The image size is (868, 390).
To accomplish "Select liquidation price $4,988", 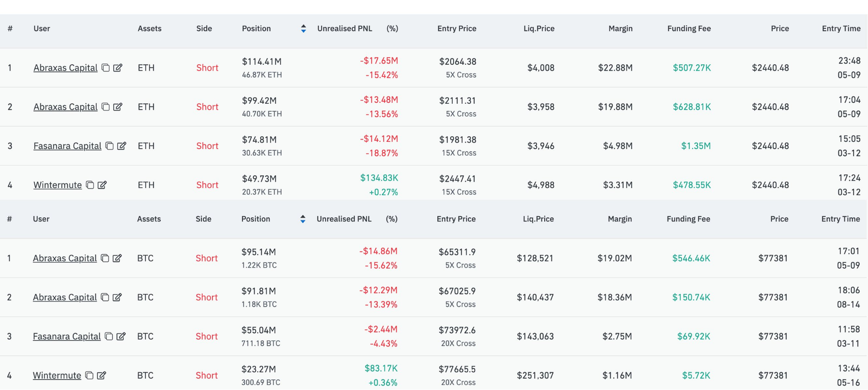I will [541, 185].
